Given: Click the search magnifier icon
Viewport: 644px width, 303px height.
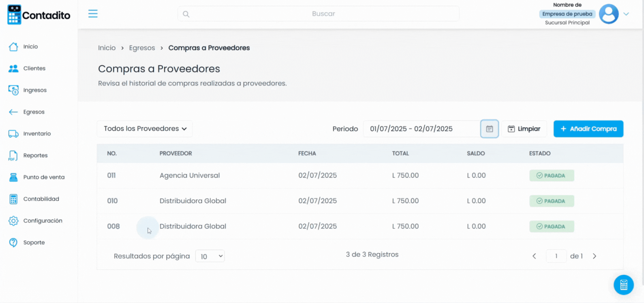Looking at the screenshot, I should point(186,14).
